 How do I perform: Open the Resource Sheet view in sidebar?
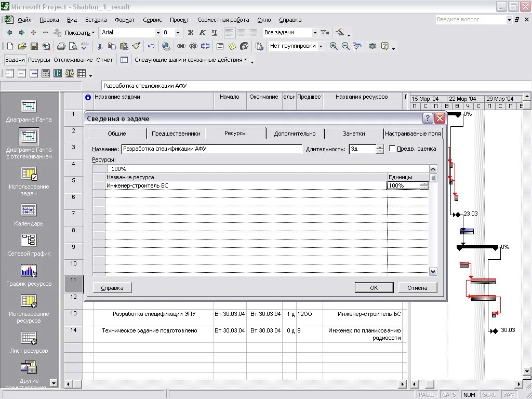[x=29, y=342]
